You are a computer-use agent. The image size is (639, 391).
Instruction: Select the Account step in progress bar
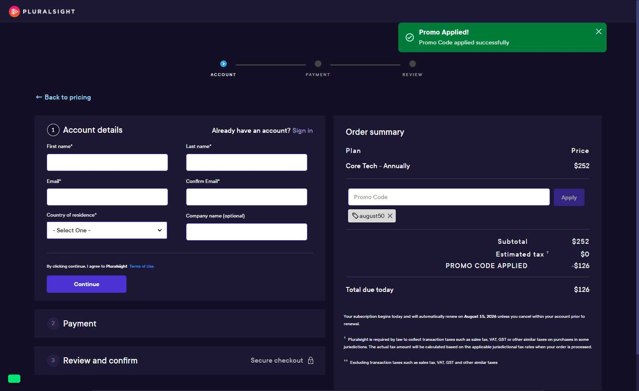(223, 64)
